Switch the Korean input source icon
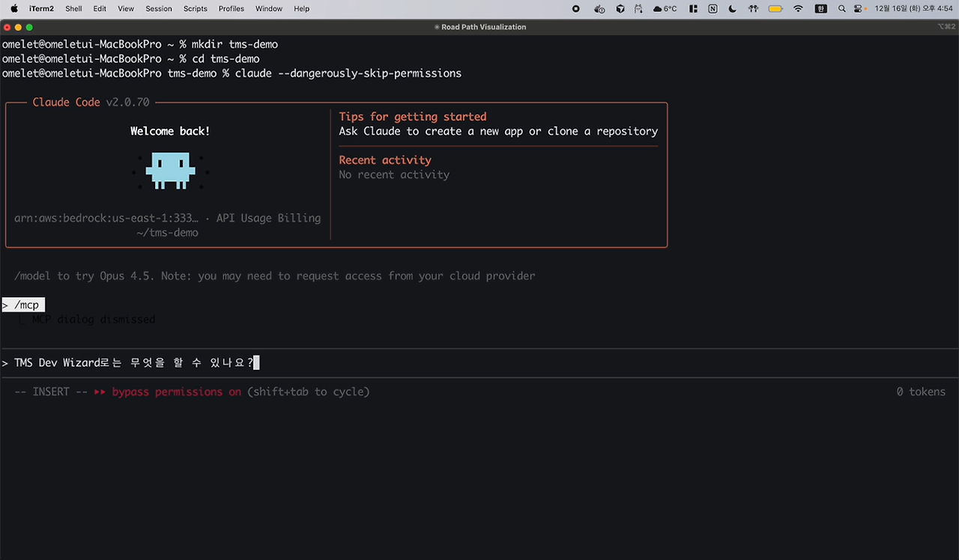Screen dimensions: 959x560 (821, 9)
